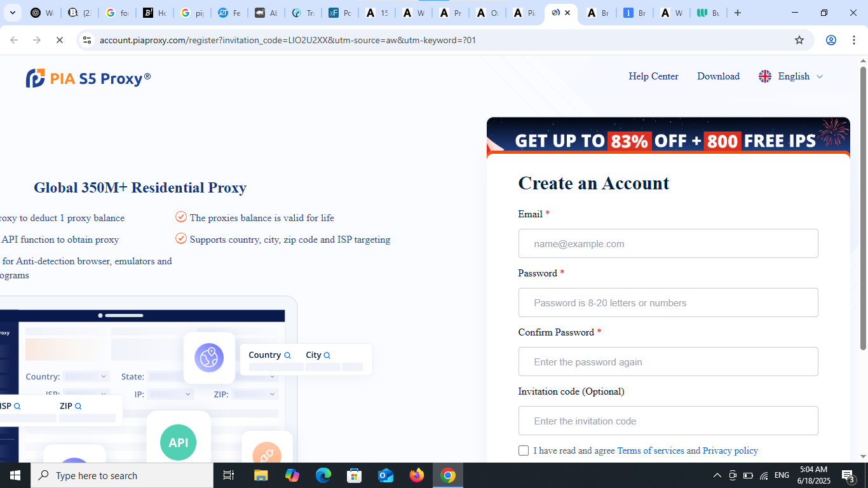The width and height of the screenshot is (868, 488).
Task: Open the Help Center link
Action: click(x=653, y=76)
